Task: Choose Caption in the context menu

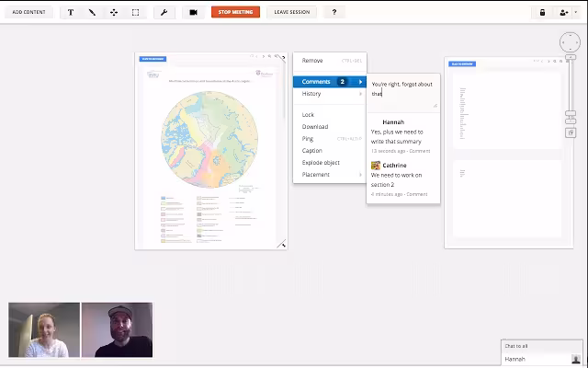Action: pyautogui.click(x=330, y=151)
